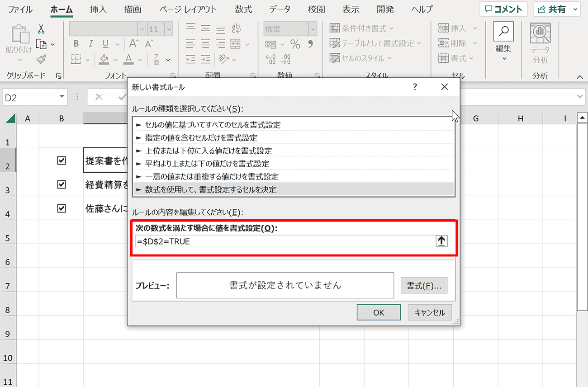Screen dimensions: 588x387
Task: Switch to the 校閲 tab
Action: [x=316, y=9]
